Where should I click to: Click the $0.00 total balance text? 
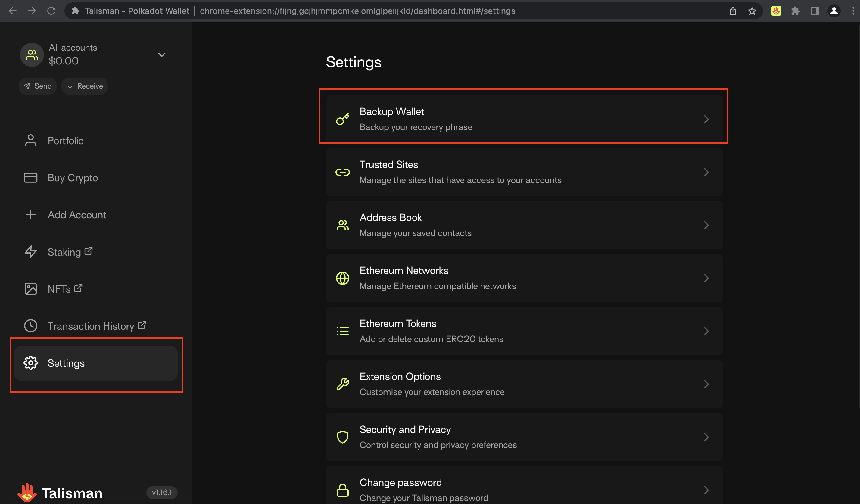coord(64,61)
